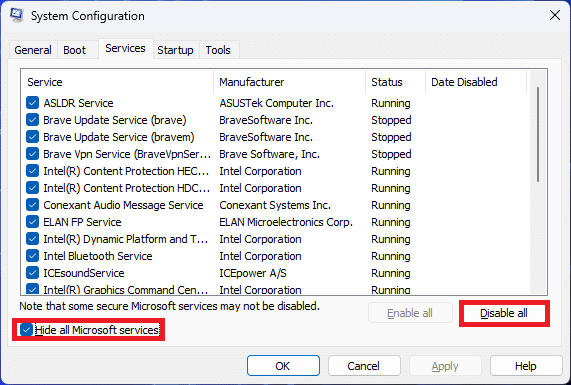Uncheck Intel Bluetooth Service checkbox

click(32, 256)
